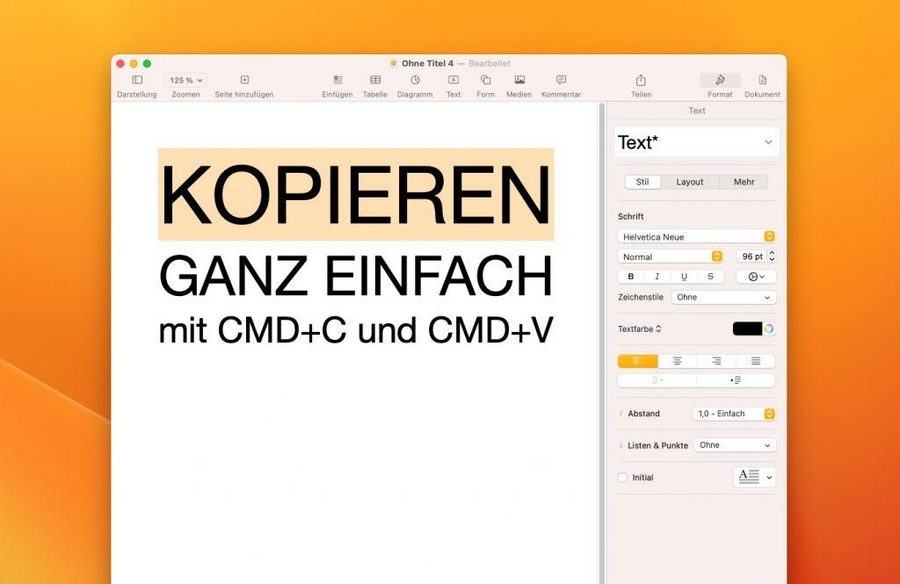
Task: Click the black text color swatch
Action: tap(746, 329)
